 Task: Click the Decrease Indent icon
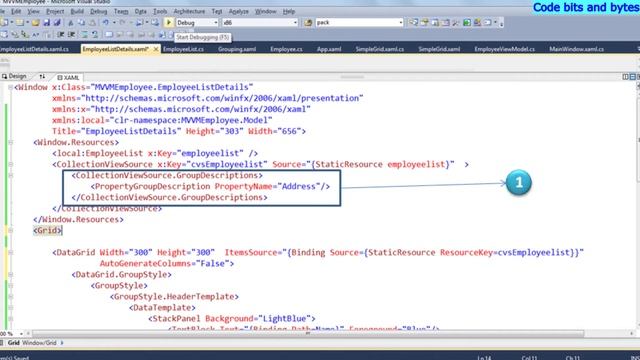point(60,35)
